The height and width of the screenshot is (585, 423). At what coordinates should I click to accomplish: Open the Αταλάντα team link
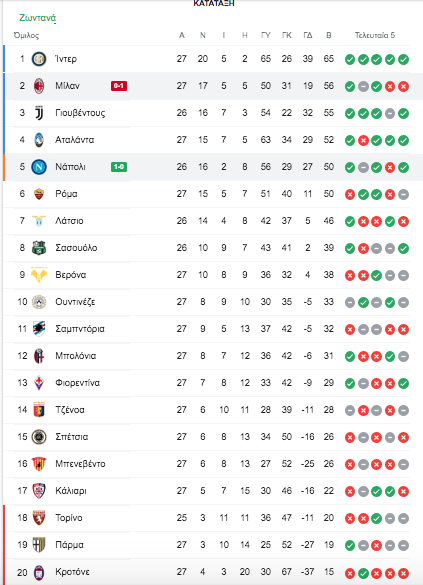tap(75, 140)
